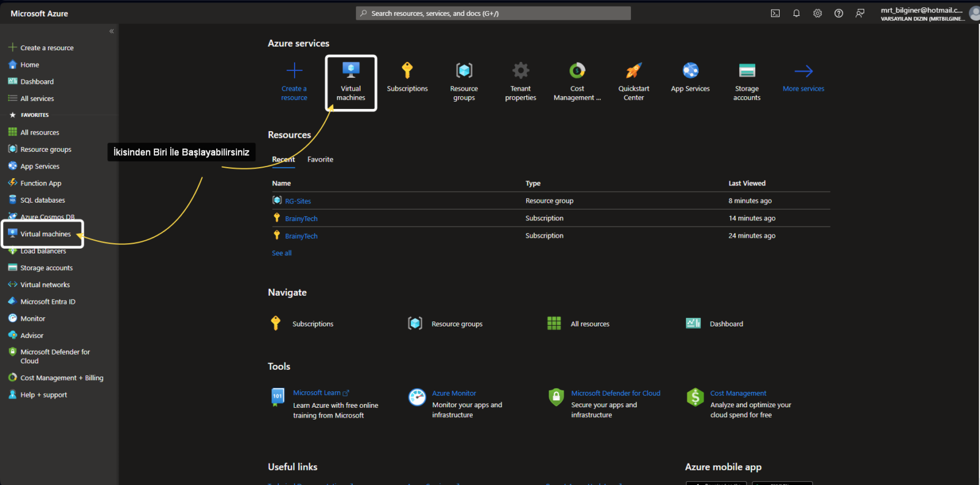Open Function App in the sidebar
Viewport: 980px width, 485px height.
[34, 183]
